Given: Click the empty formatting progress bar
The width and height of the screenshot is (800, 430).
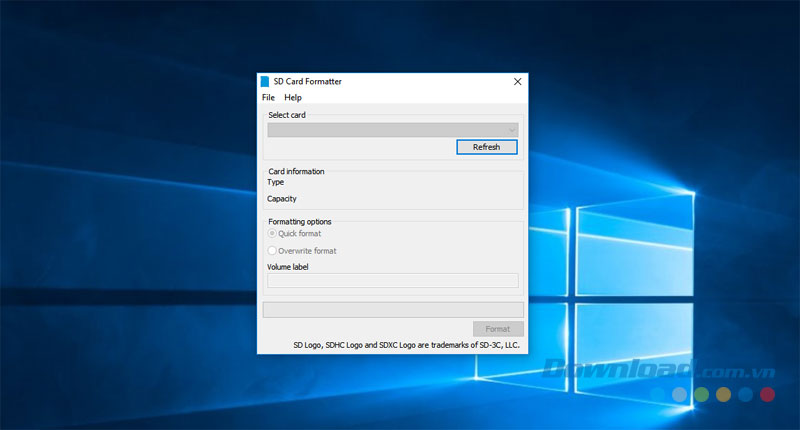Looking at the screenshot, I should (x=392, y=310).
